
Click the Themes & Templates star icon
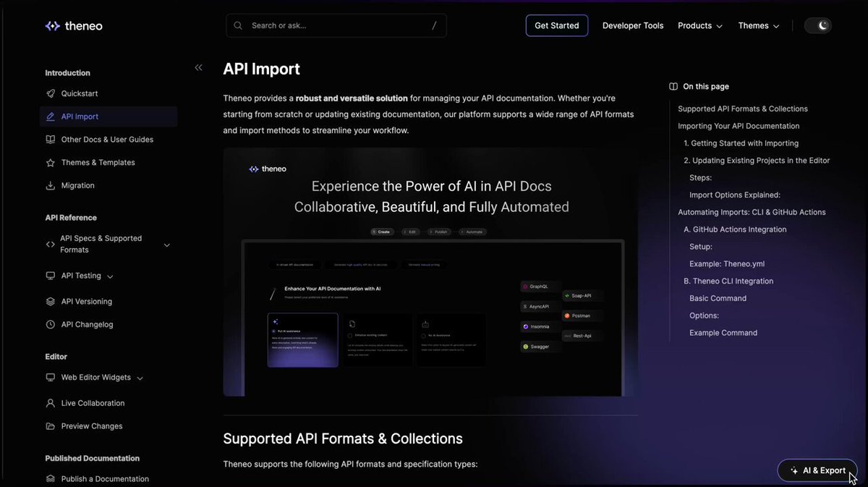(x=51, y=163)
